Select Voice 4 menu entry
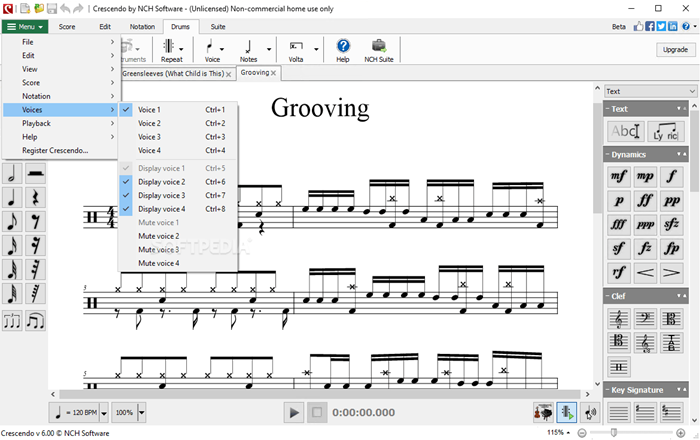 [x=177, y=150]
